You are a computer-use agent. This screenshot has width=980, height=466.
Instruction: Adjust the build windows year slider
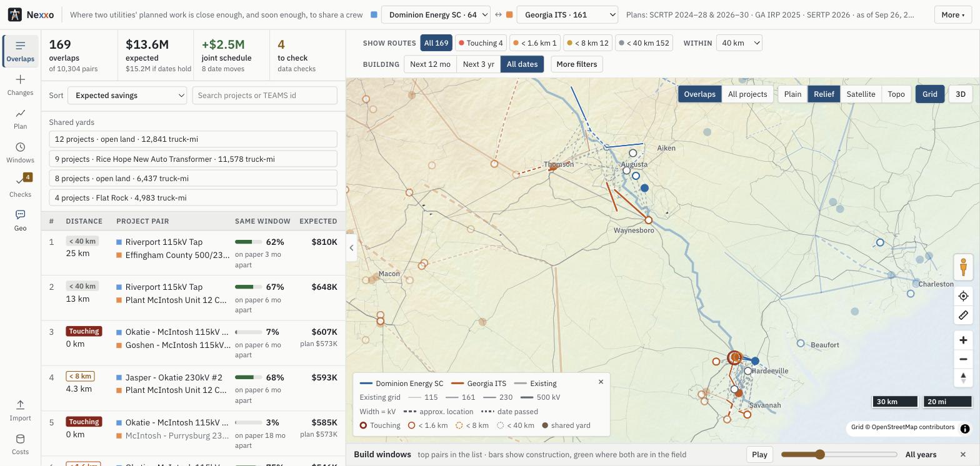(839, 455)
